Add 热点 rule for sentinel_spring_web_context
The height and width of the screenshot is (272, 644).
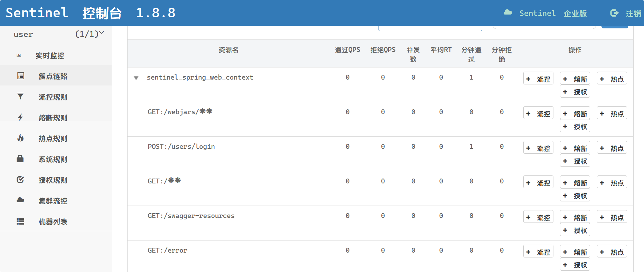[x=612, y=79]
